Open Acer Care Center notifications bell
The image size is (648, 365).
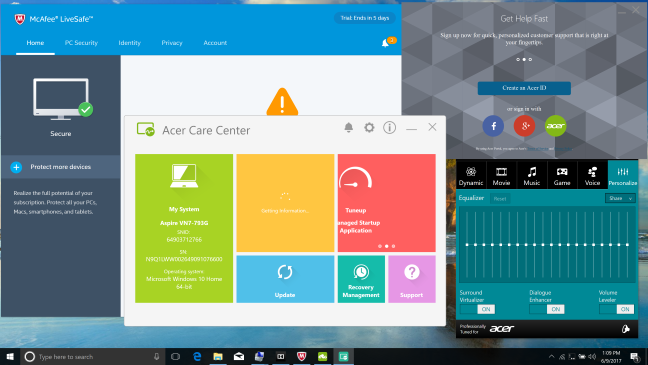(x=348, y=128)
